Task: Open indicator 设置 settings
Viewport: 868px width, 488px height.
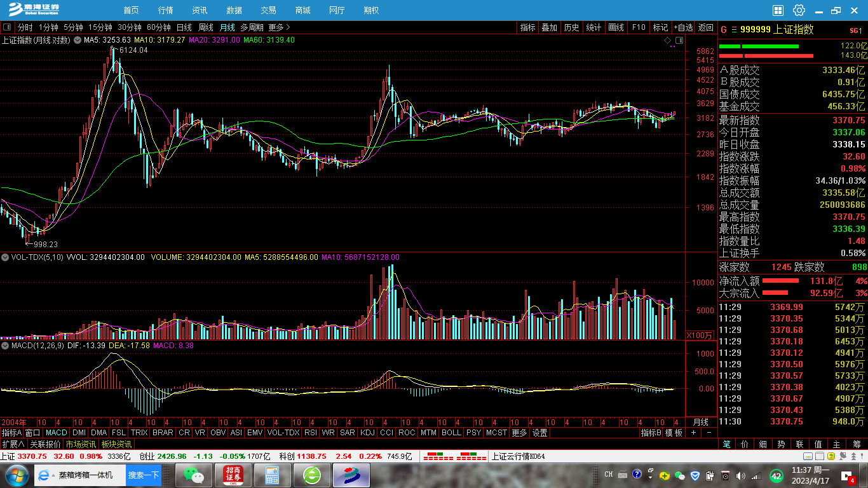Action: point(540,433)
